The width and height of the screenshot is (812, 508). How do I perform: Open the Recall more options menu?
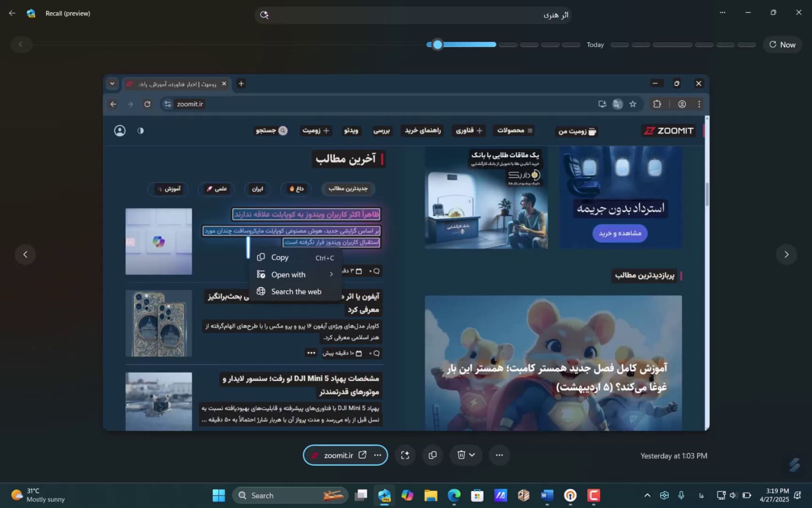pyautogui.click(x=722, y=13)
